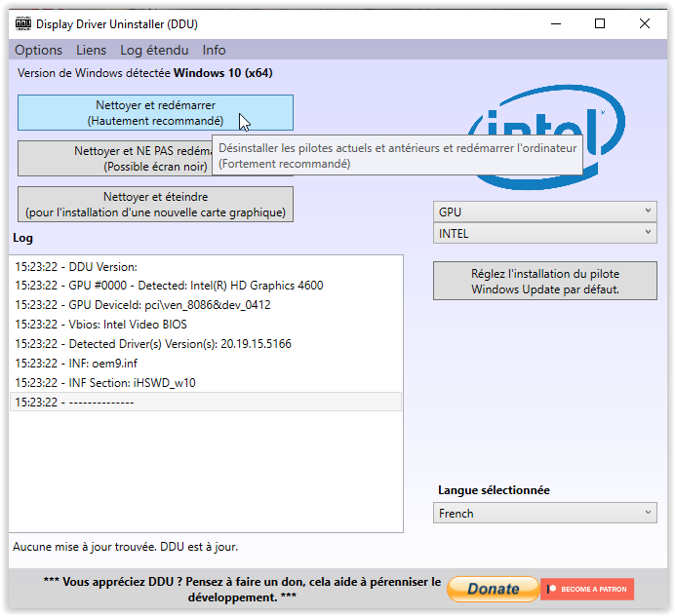Expand the INTEL vendor dropdown
Viewport: 675px width, 616px height.
545,233
